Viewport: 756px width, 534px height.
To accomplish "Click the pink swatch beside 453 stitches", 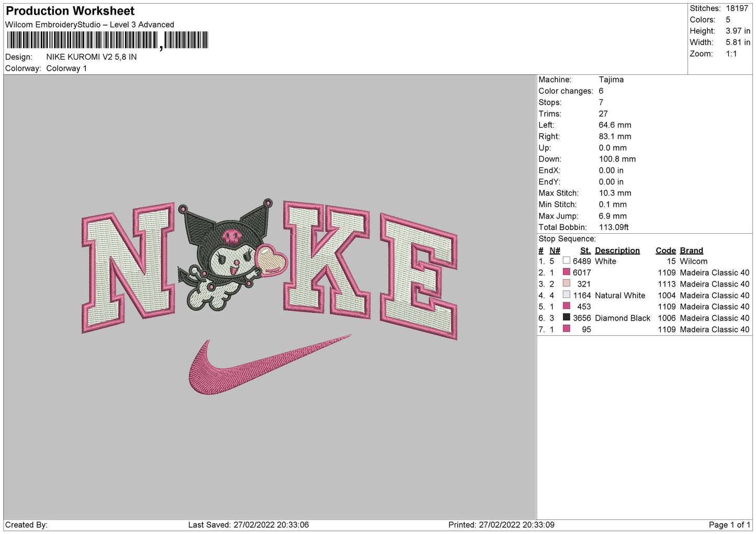I will [x=566, y=306].
